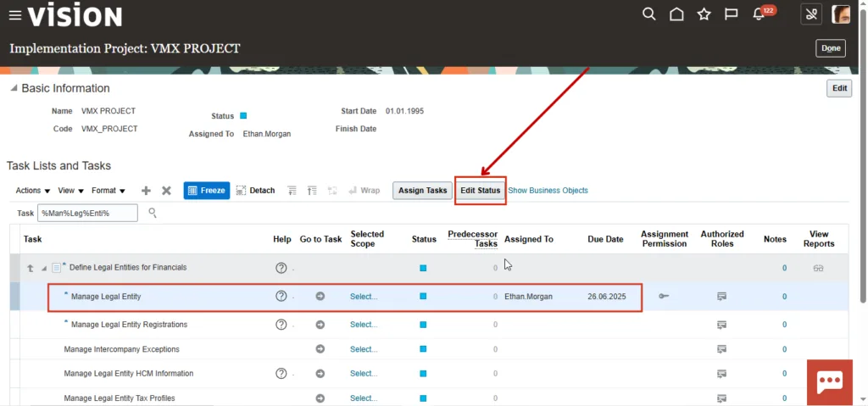This screenshot has height=406, width=868.
Task: Open Show Business Objects link
Action: [548, 191]
